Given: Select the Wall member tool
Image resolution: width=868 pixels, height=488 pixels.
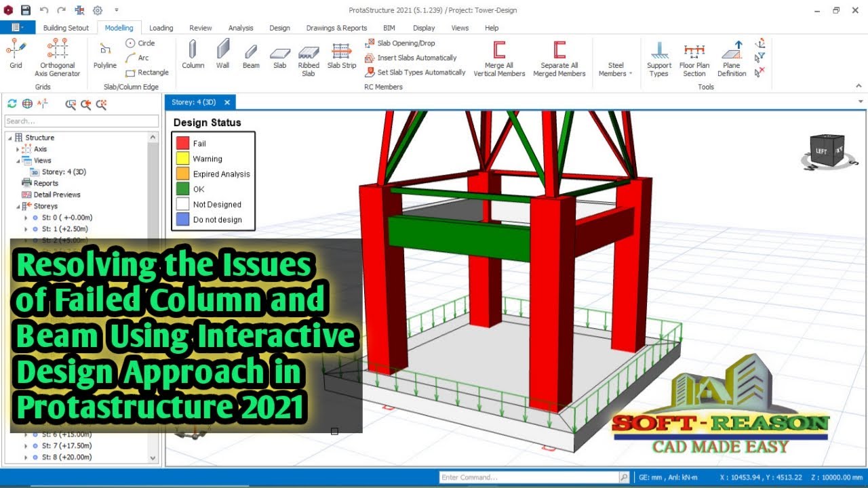Looking at the screenshot, I should pos(223,55).
